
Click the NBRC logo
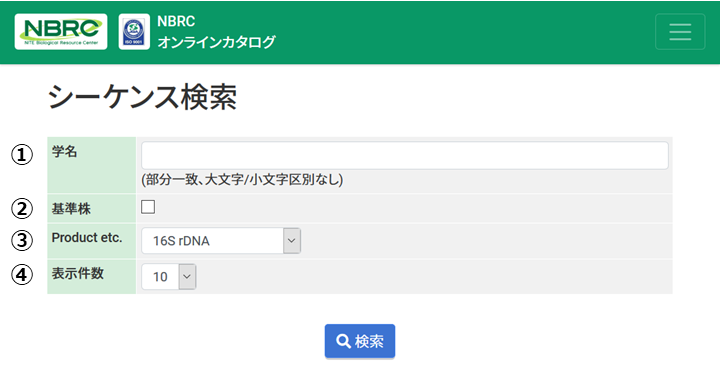(61, 32)
